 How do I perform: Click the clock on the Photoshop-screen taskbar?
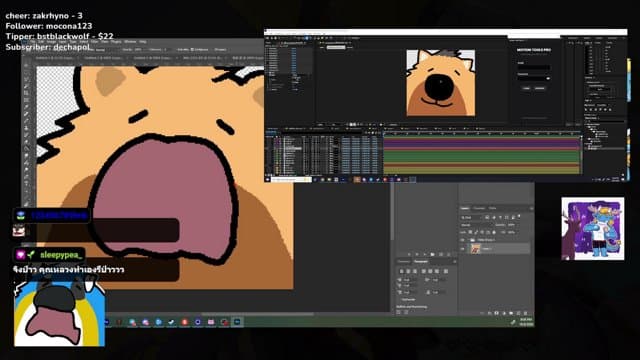527,322
